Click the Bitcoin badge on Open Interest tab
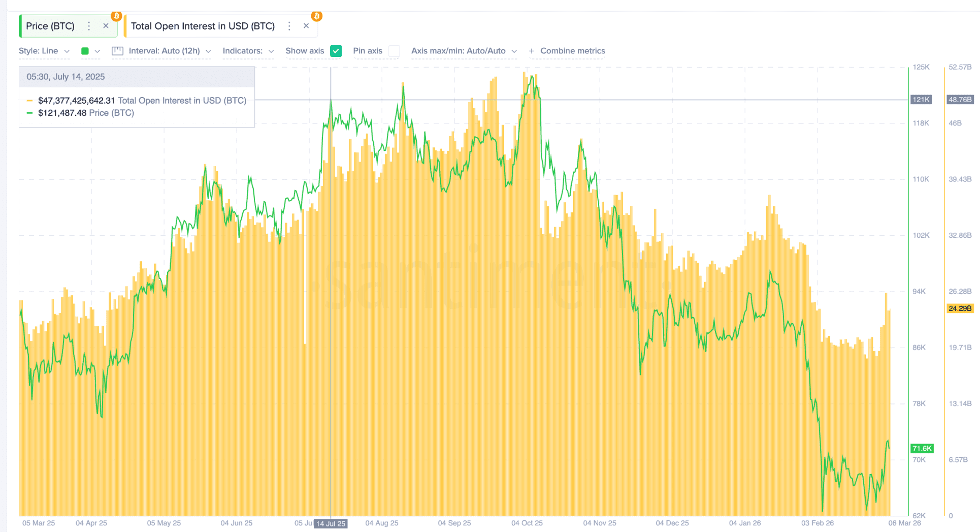Viewport: 980px width, 532px height. point(317,16)
